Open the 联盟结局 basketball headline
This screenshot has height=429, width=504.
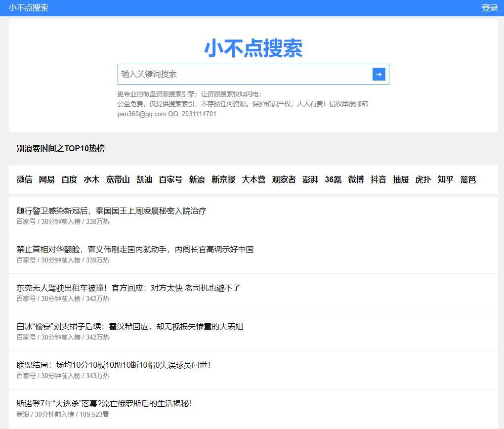113,365
